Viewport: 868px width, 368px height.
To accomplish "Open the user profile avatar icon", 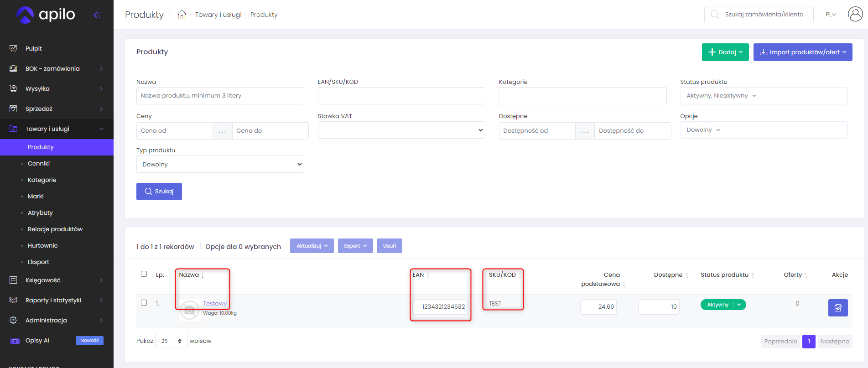I will click(855, 14).
